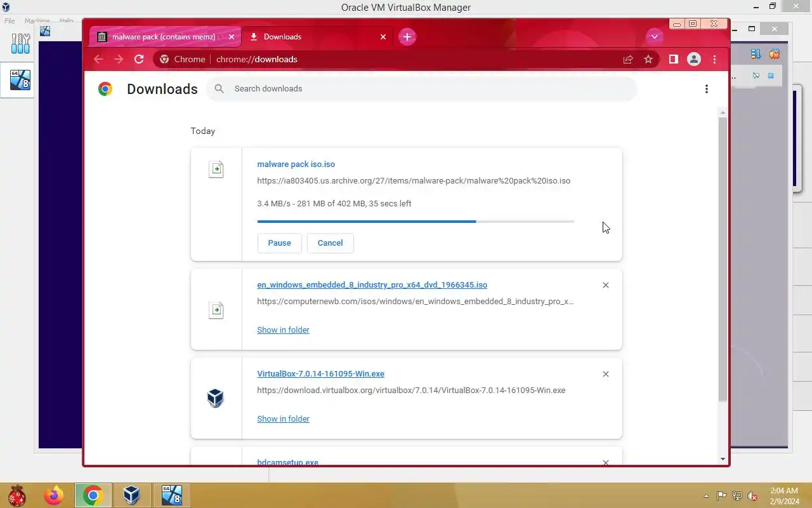812x508 pixels.
Task: Click the small blue X icon in background panel
Action: click(x=771, y=76)
